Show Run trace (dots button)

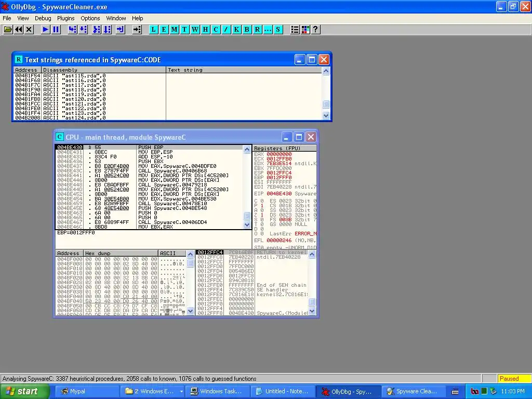coord(268,30)
